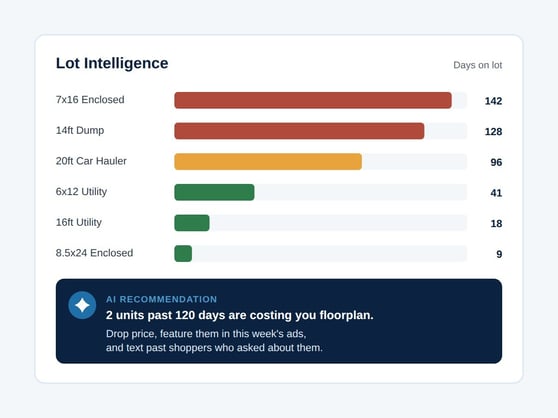Select the 6x12 Utility green bar
Screen dimensions: 558x418
pos(214,192)
